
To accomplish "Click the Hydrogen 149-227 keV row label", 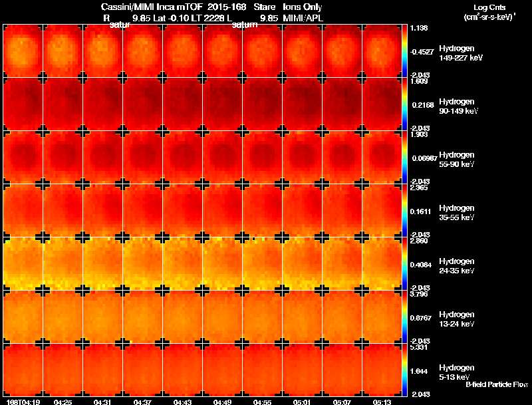I will (461, 53).
